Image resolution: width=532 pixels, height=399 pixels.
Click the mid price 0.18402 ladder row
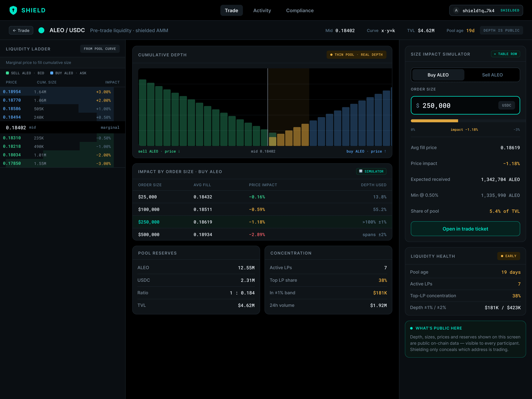(x=62, y=127)
